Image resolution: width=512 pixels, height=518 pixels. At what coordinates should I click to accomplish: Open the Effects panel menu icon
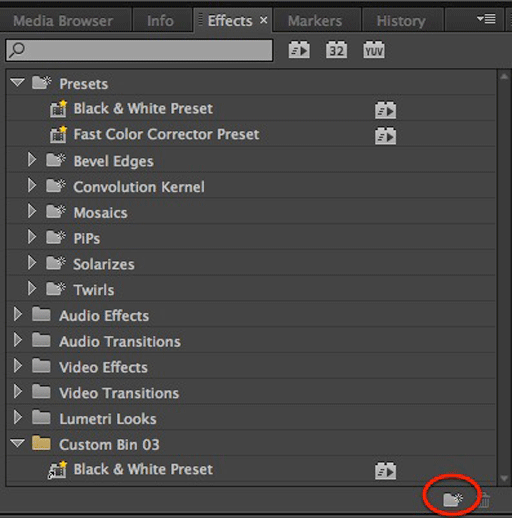pos(486,19)
